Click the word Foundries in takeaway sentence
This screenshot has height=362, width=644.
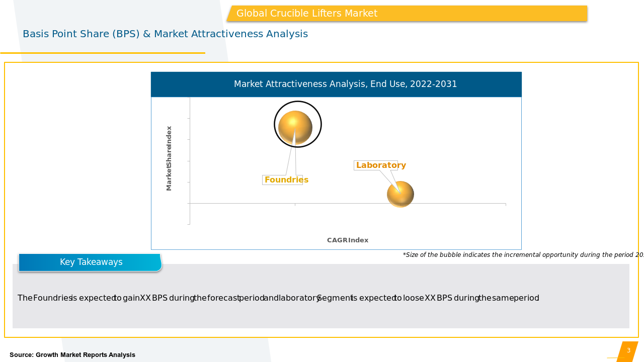(x=52, y=298)
